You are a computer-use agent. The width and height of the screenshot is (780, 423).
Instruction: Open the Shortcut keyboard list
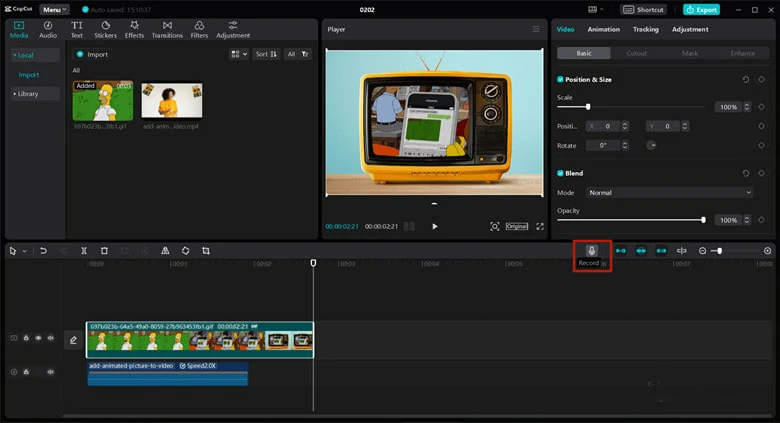644,9
